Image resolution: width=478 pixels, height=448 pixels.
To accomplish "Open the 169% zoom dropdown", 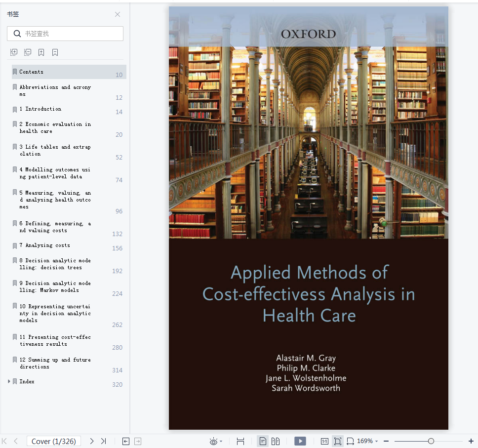I will 368,441.
